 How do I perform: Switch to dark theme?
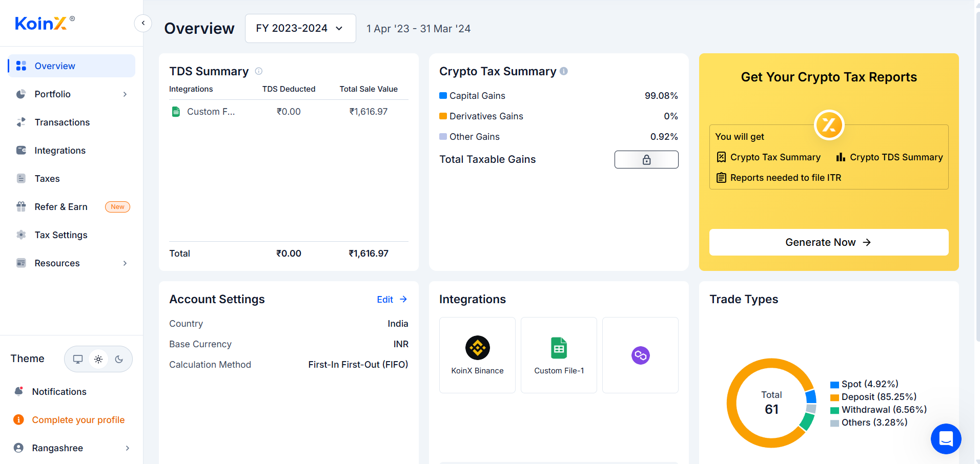pos(119,359)
